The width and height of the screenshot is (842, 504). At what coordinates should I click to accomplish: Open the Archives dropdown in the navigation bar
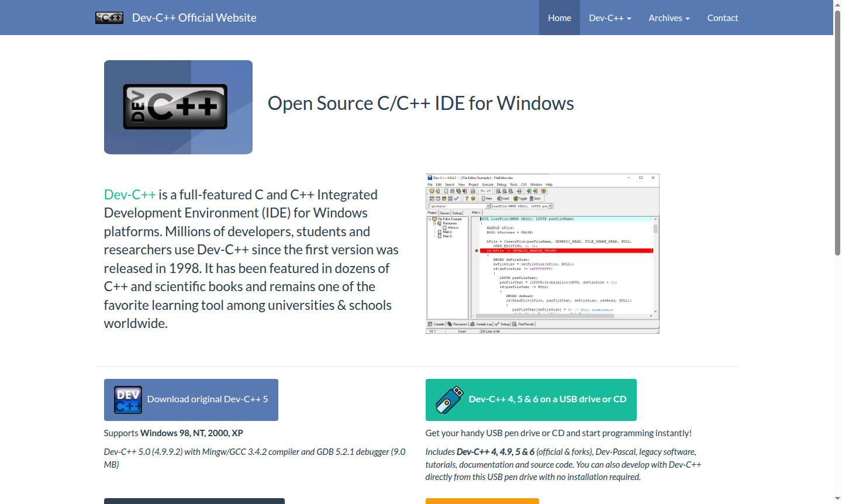pyautogui.click(x=669, y=18)
